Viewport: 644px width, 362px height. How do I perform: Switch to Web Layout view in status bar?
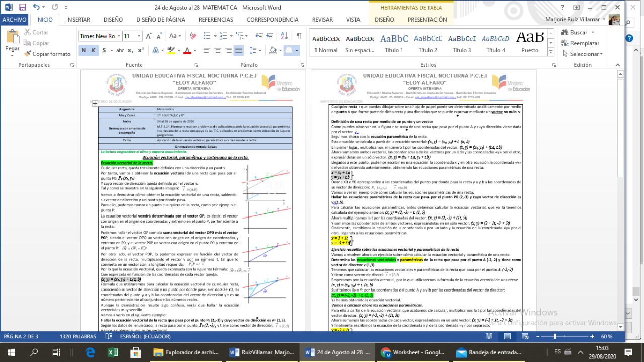[525, 336]
